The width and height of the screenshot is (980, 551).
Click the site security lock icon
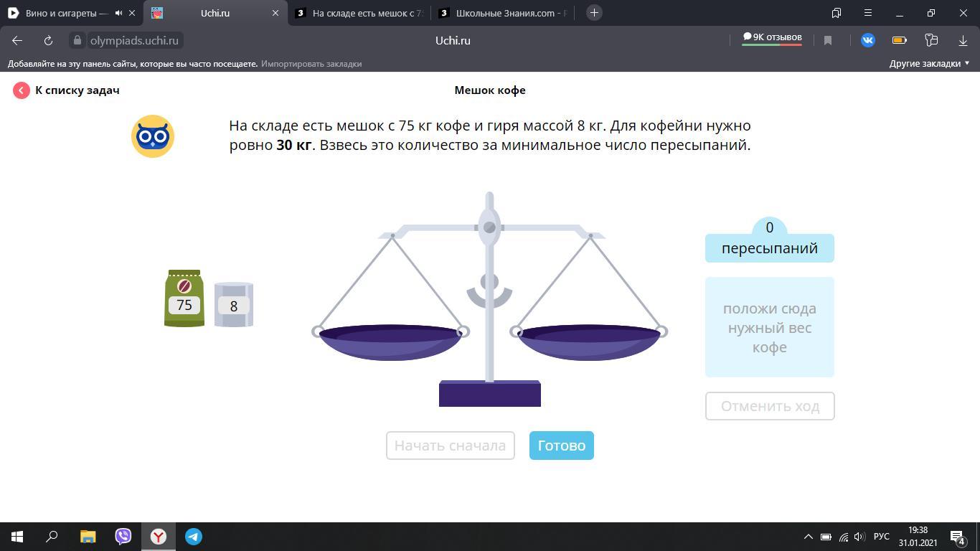(x=77, y=41)
